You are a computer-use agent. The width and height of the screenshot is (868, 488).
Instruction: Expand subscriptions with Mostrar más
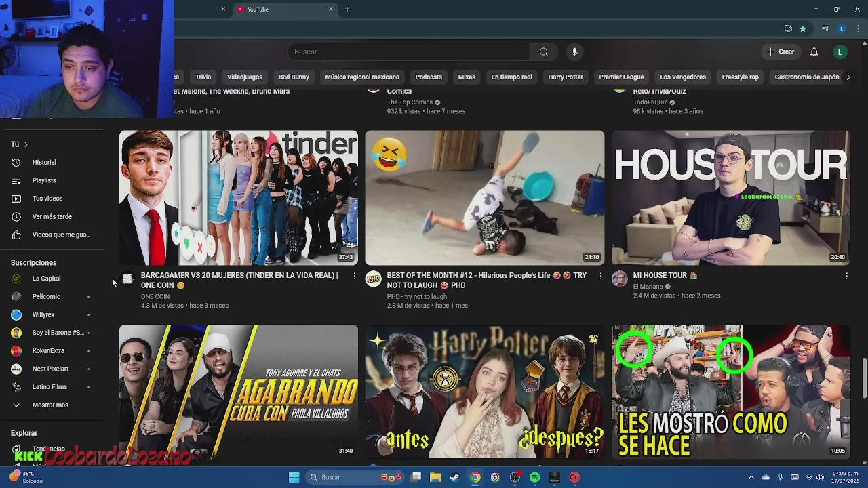click(52, 405)
